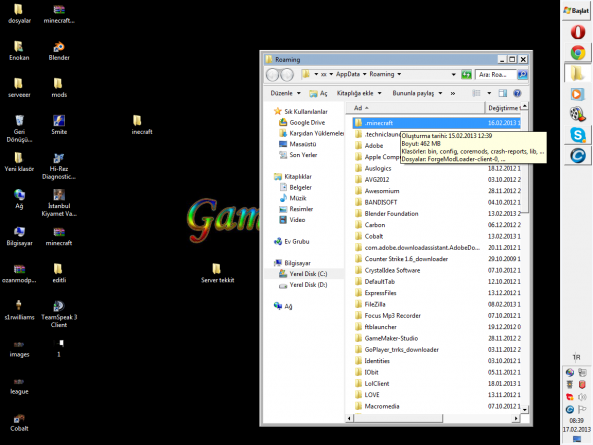Open the volume icon in system tray
Viewport: 593px width, 445px height.
582,397
